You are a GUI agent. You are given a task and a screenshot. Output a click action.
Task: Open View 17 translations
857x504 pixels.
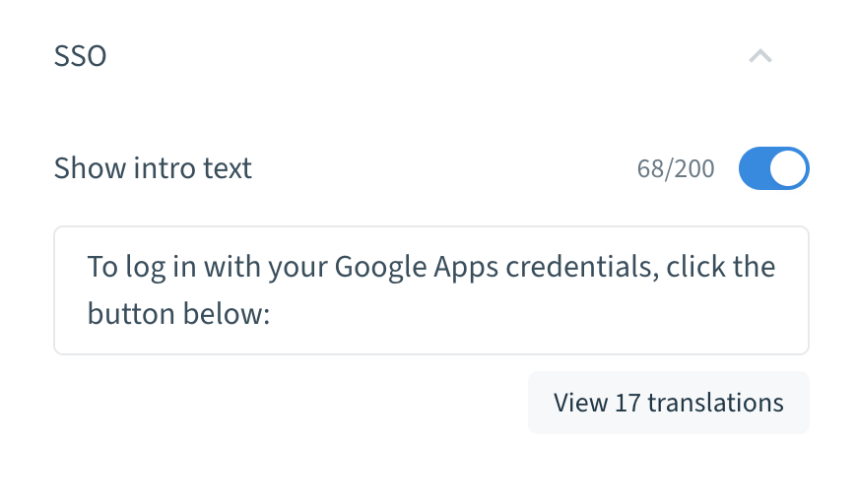[668, 403]
